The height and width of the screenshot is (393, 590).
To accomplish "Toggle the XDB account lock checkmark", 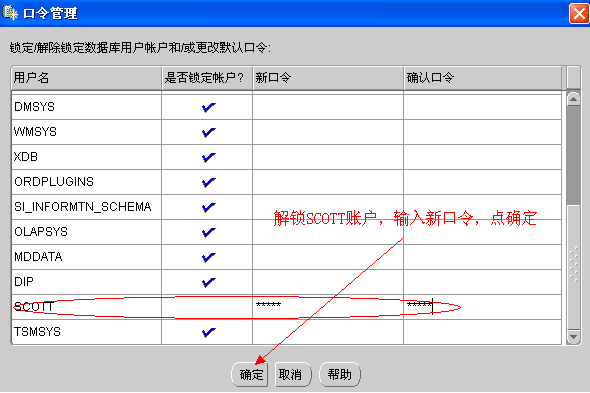I will (208, 157).
